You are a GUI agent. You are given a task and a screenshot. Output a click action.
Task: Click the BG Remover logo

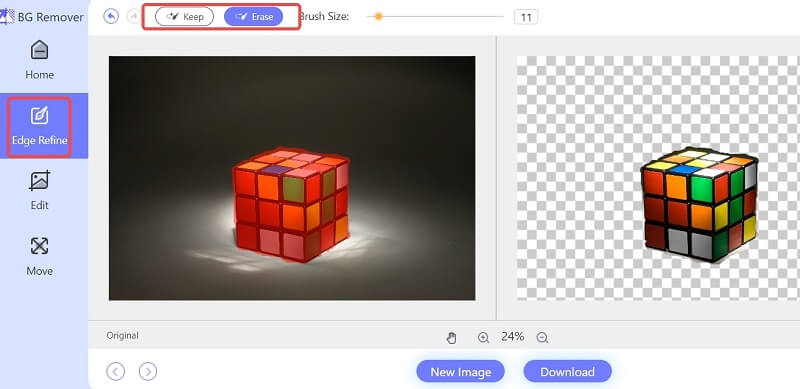[42, 16]
